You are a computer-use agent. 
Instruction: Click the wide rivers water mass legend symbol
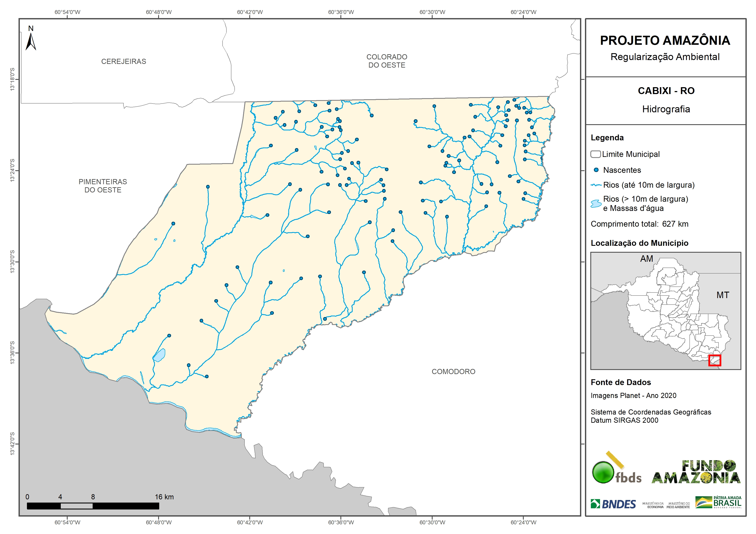tap(596, 204)
